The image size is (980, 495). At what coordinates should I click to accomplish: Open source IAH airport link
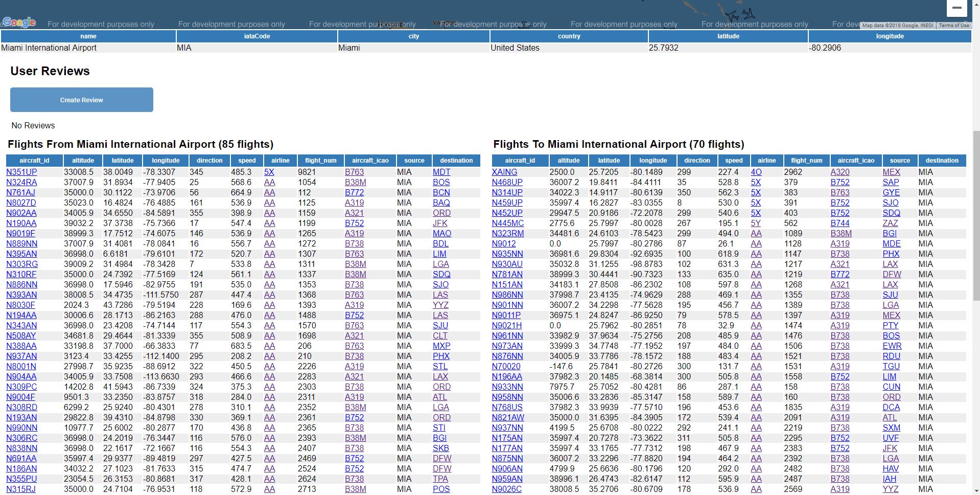(890, 479)
